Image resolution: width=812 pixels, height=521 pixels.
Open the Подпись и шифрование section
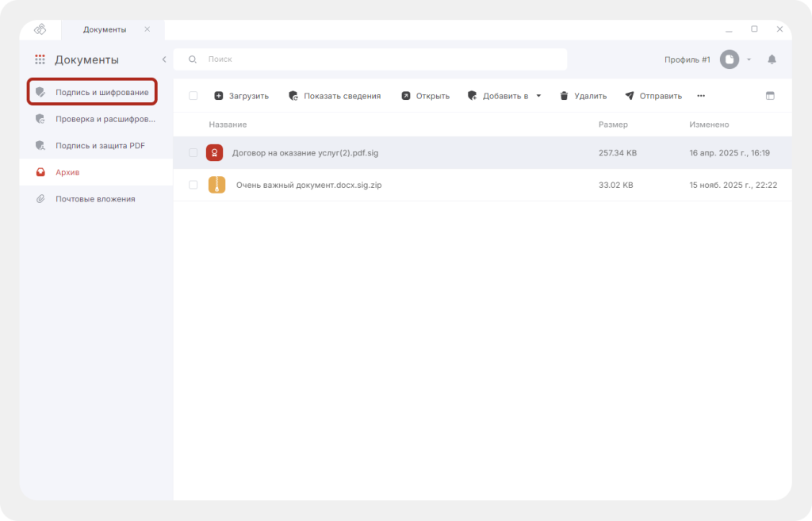(93, 92)
